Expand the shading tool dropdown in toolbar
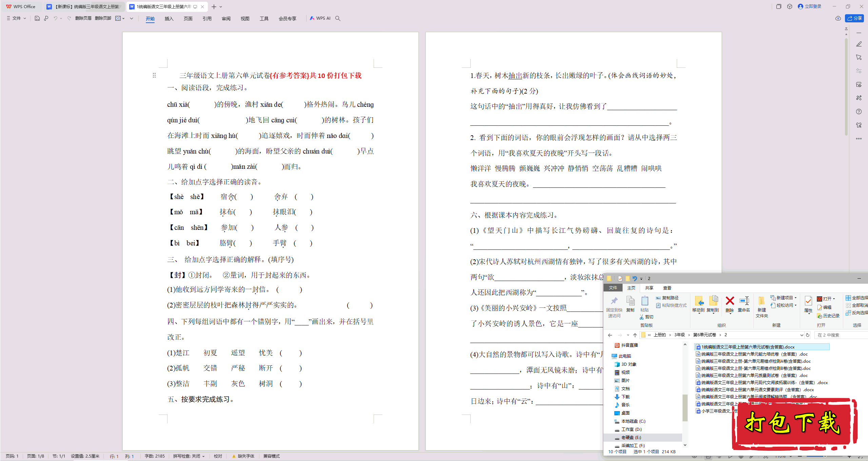 pos(124,18)
